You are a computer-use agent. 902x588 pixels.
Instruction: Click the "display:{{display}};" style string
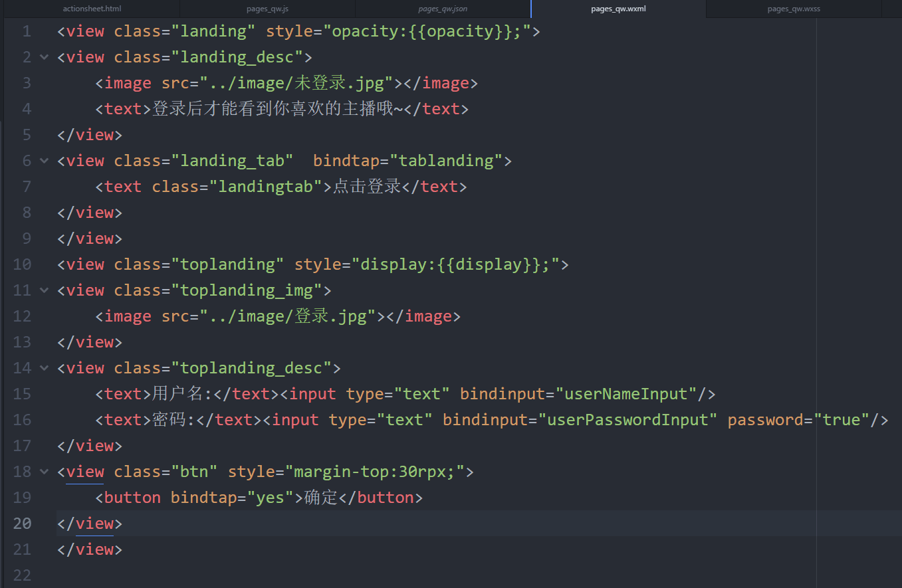tap(455, 264)
